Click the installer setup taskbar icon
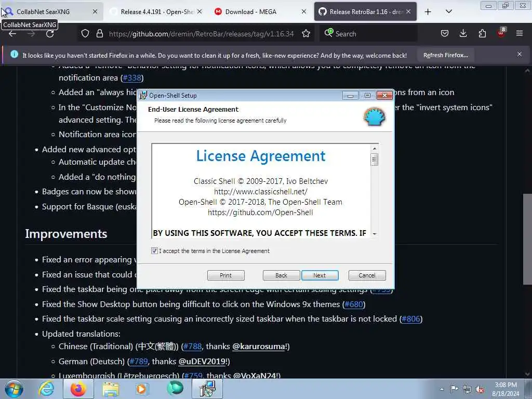 pyautogui.click(x=207, y=389)
